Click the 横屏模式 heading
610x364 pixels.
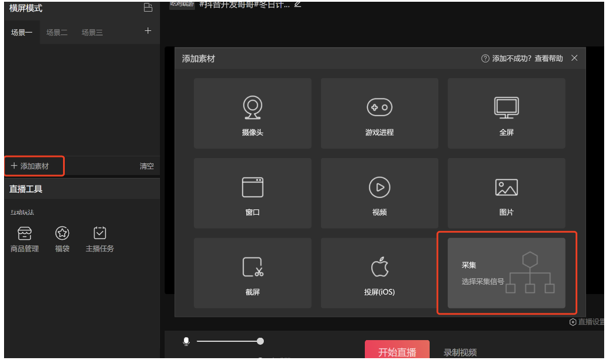(26, 8)
